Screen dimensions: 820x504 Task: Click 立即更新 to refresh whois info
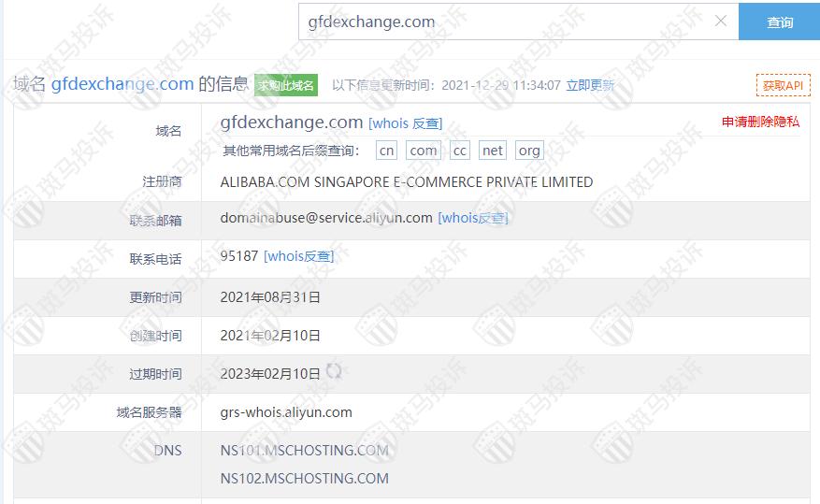590,85
